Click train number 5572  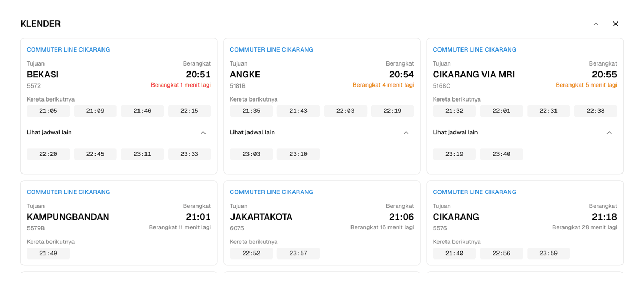click(34, 86)
